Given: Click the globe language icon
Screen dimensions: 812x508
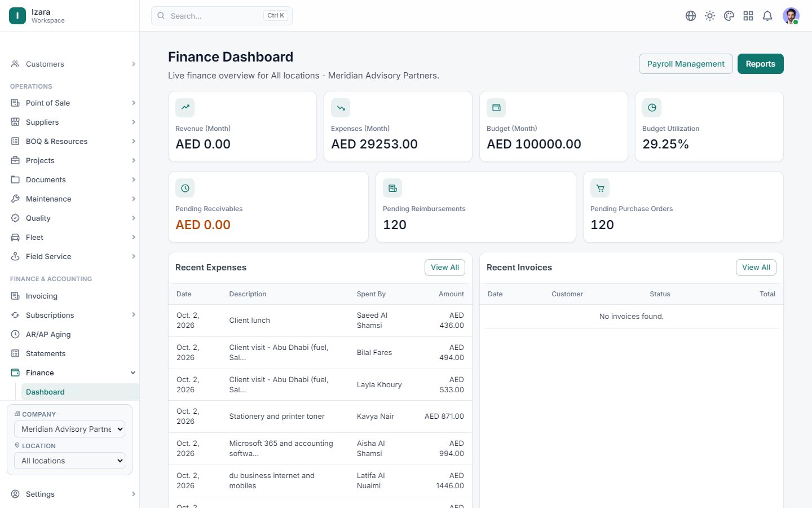Looking at the screenshot, I should click(691, 16).
